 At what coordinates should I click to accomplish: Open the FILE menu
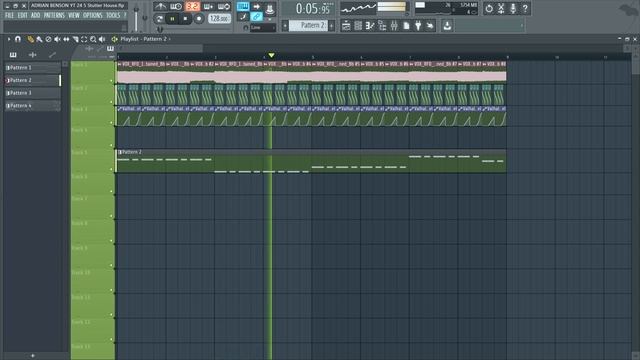(9, 16)
